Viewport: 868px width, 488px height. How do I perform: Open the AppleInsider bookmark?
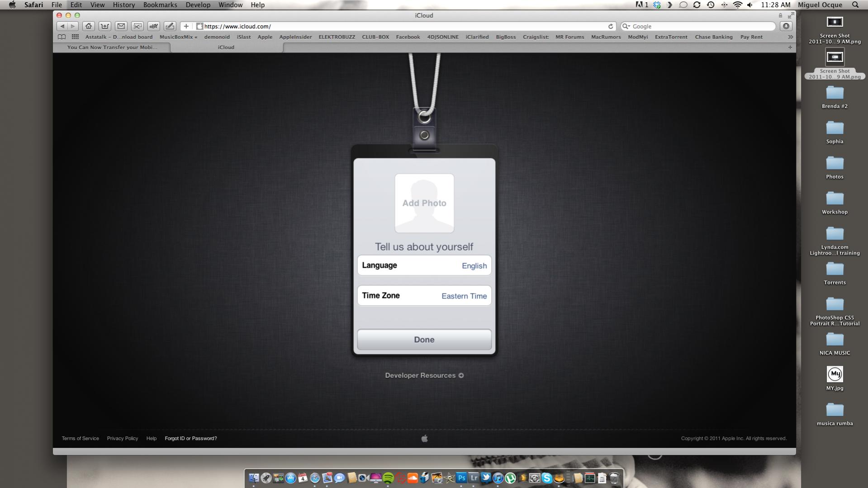[295, 37]
